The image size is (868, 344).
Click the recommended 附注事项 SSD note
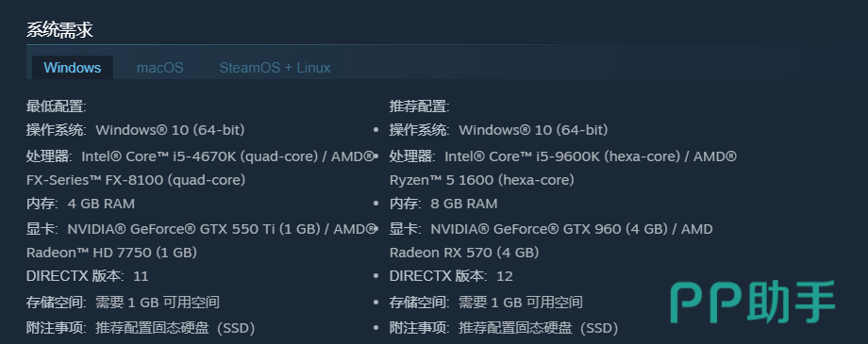(504, 328)
